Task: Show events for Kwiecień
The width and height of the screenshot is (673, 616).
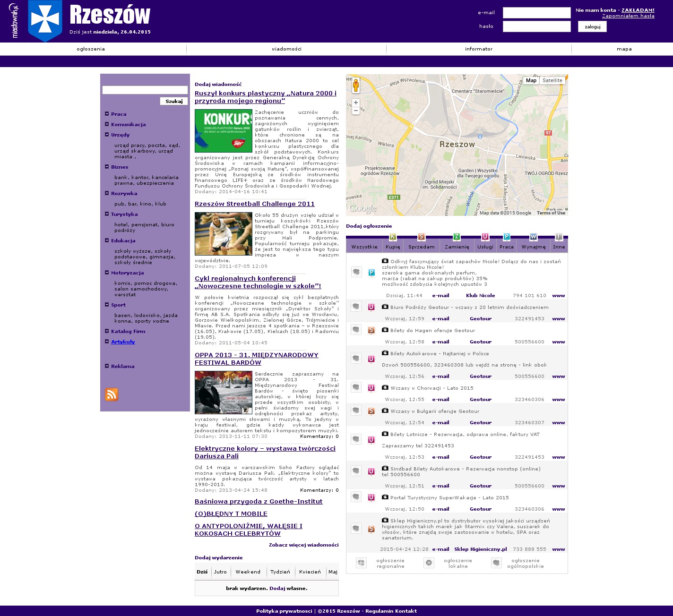Action: [310, 572]
